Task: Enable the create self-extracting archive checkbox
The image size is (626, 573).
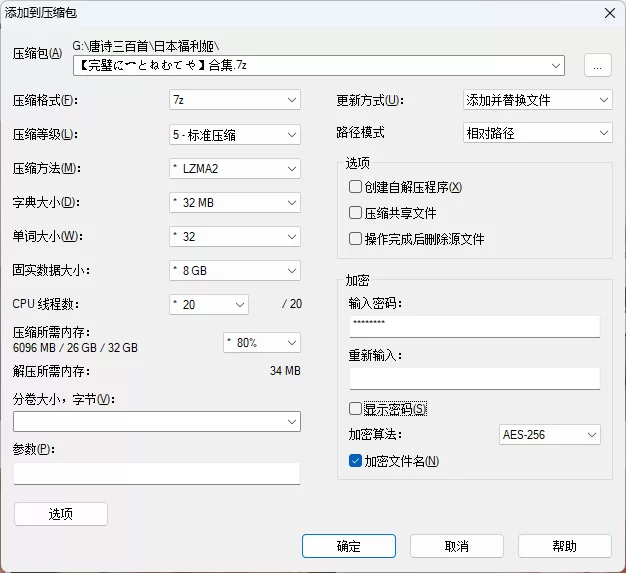Action: coord(355,187)
